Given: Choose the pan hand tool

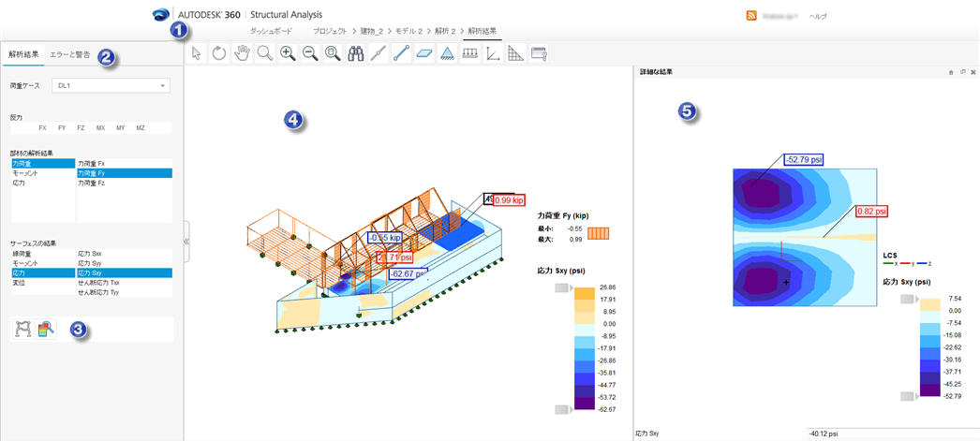Looking at the screenshot, I should click(x=242, y=54).
